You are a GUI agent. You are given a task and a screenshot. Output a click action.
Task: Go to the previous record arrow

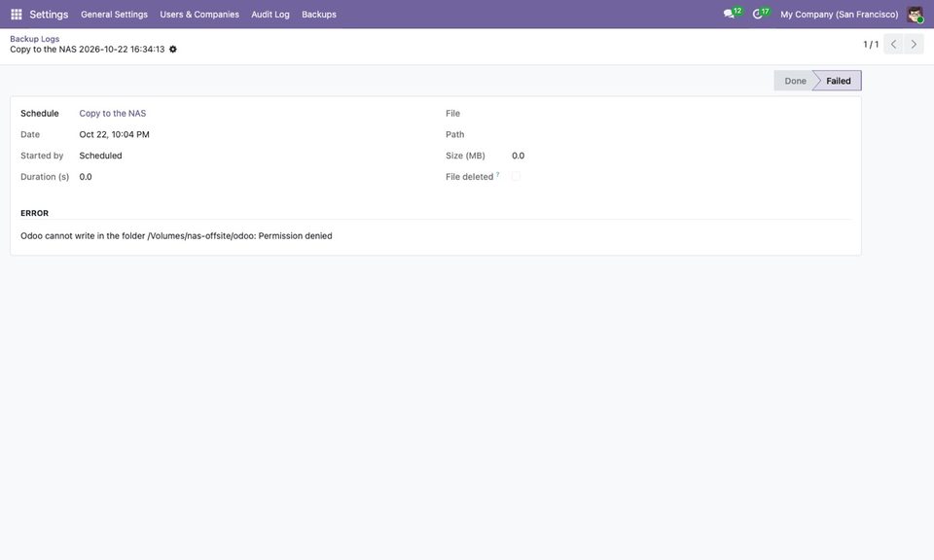(893, 44)
